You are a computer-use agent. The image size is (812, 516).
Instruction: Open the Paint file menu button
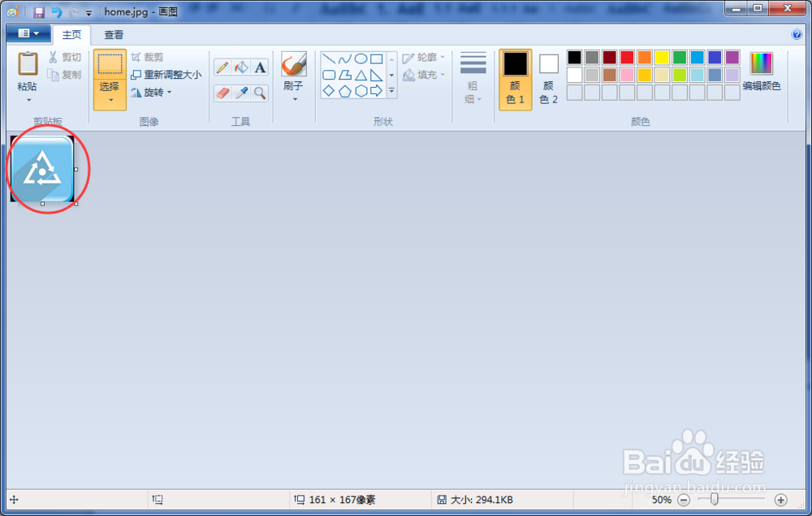point(28,33)
